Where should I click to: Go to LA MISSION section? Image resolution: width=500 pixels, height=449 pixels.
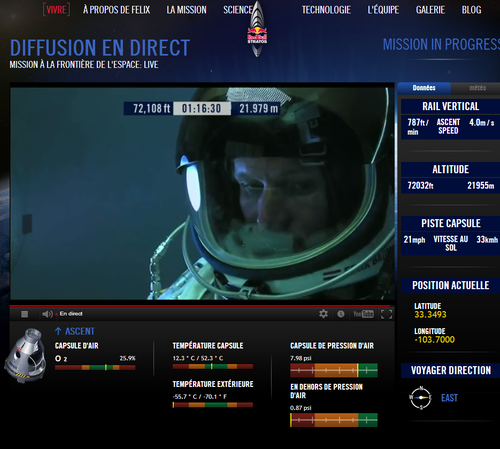tap(187, 10)
